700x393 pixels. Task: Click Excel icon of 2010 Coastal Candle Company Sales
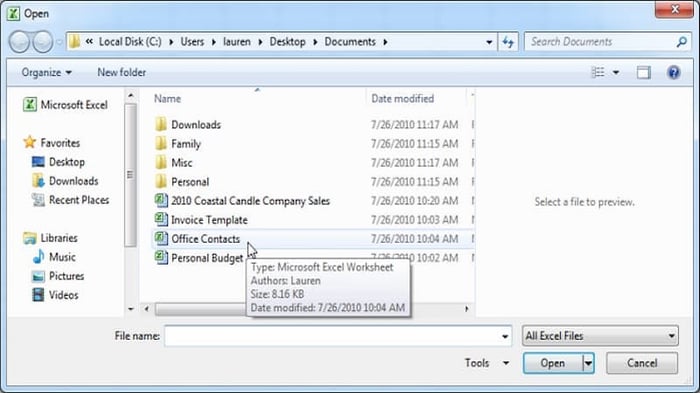click(x=161, y=201)
